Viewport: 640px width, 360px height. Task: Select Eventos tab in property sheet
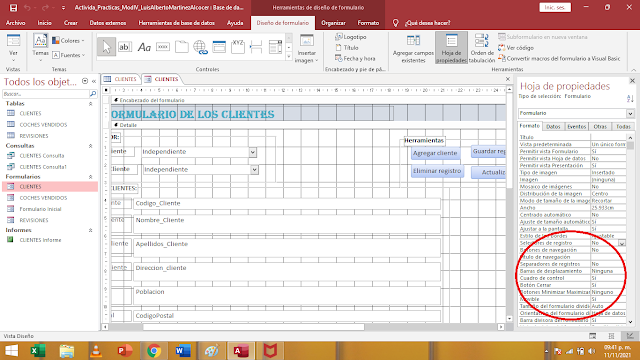576,127
